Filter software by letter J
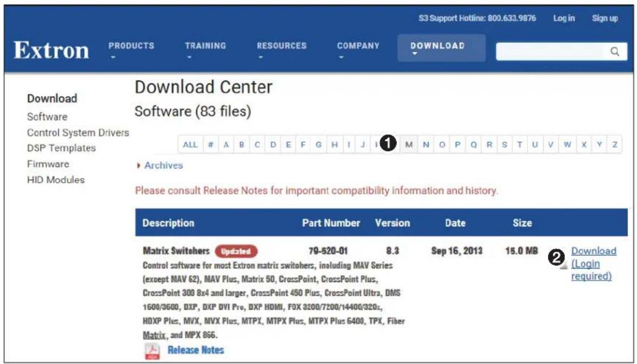Viewport: 637px width, 364px height. 363,144
